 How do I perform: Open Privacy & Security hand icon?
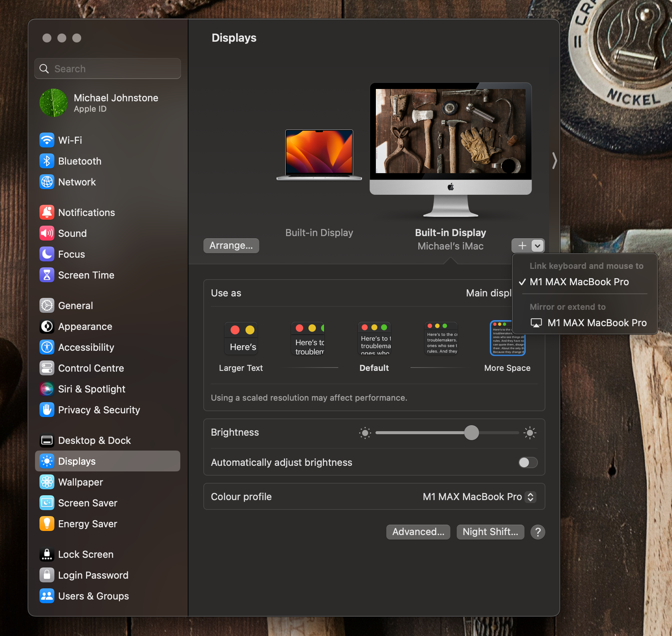pos(47,410)
